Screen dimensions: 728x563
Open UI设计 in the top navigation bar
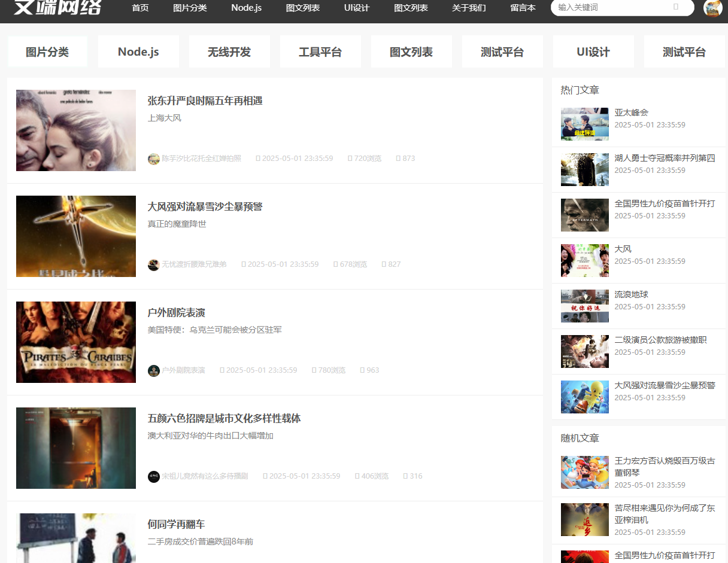[x=357, y=8]
